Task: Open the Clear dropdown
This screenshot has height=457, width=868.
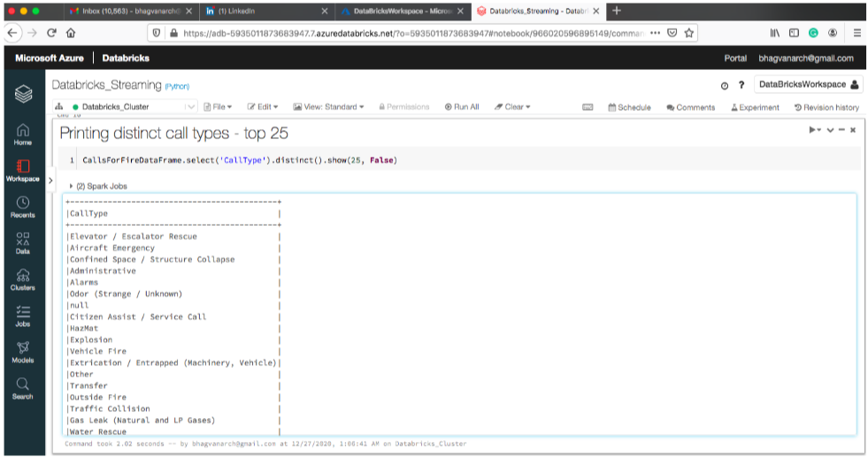Action: click(x=512, y=106)
